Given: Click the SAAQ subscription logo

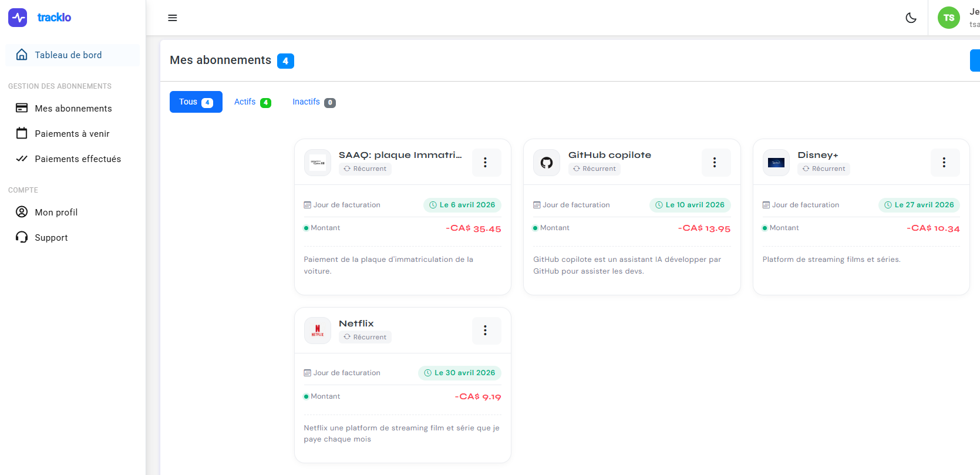Looking at the screenshot, I should coord(318,163).
